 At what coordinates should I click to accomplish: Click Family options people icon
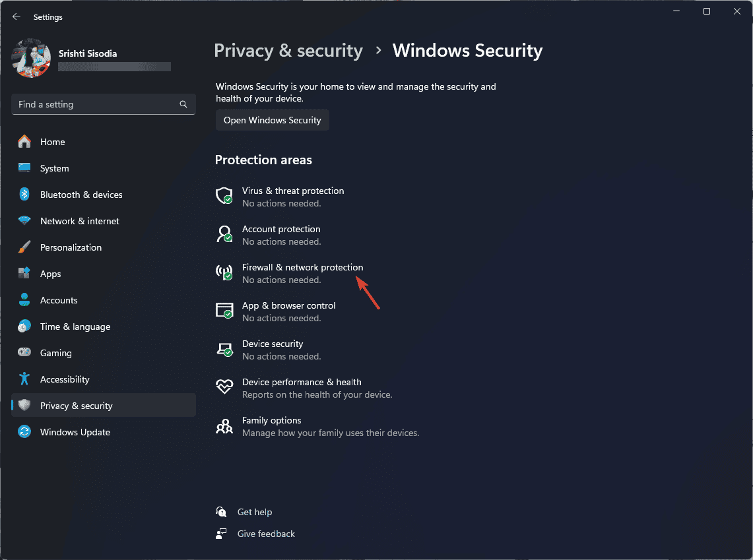[224, 425]
